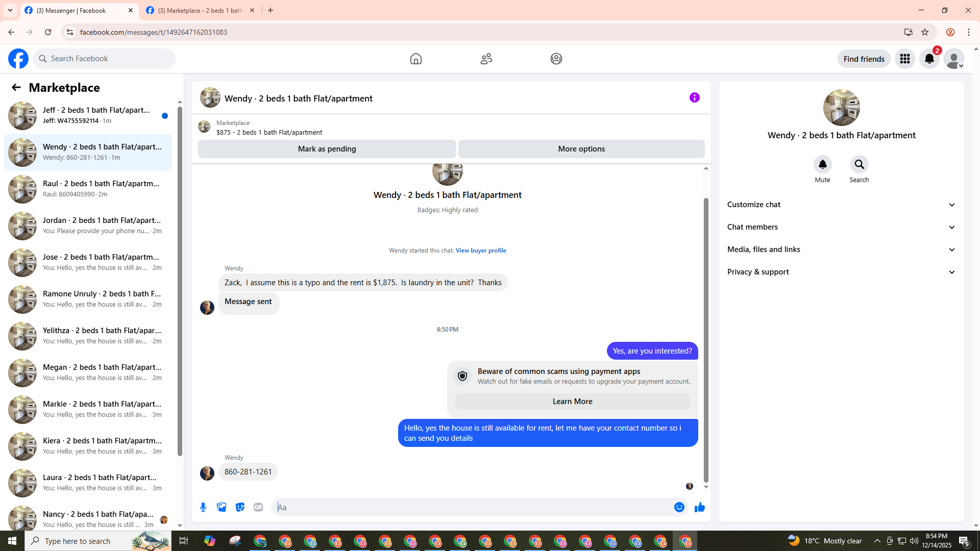Open View buyer profile link
The image size is (980, 551).
480,251
